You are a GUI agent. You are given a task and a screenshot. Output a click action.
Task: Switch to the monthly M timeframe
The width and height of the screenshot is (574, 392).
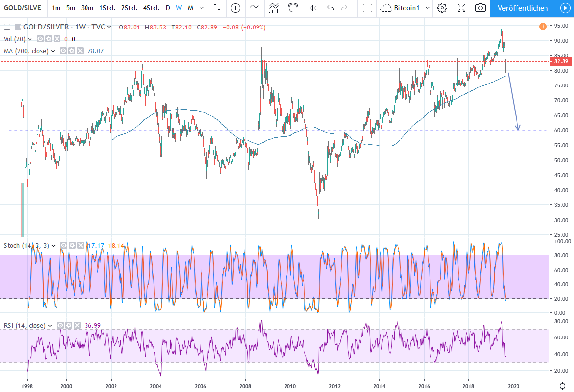[190, 8]
